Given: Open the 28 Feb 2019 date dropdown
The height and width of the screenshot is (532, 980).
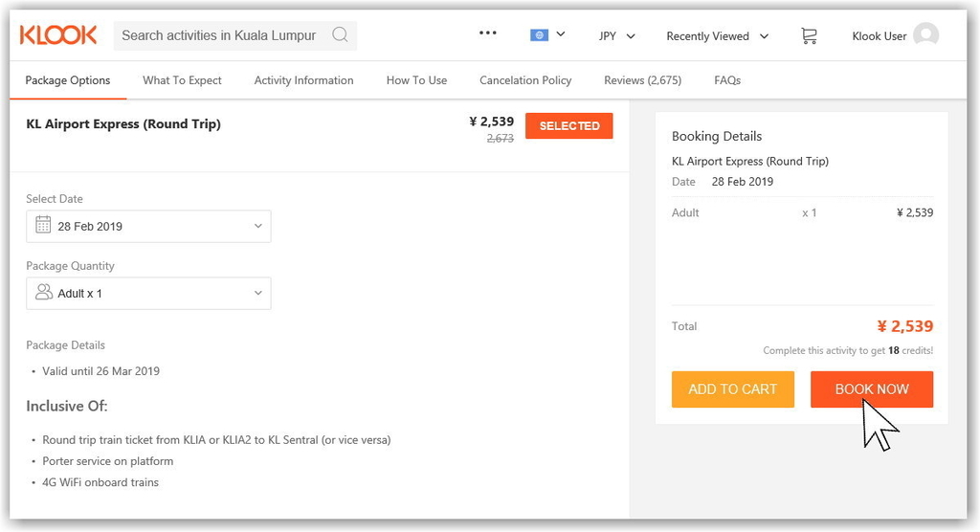Looking at the screenshot, I should pyautogui.click(x=148, y=227).
